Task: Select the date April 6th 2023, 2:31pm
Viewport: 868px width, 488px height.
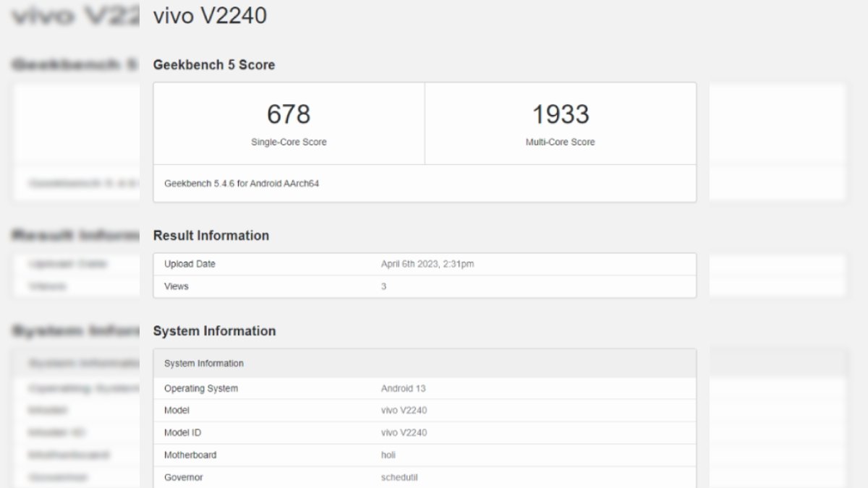Action: 427,264
